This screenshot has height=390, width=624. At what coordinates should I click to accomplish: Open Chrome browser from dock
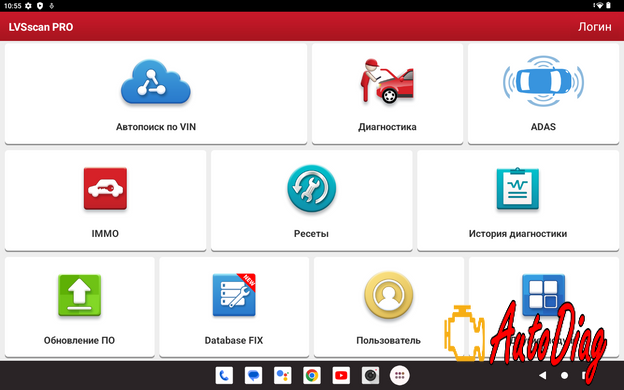point(312,375)
